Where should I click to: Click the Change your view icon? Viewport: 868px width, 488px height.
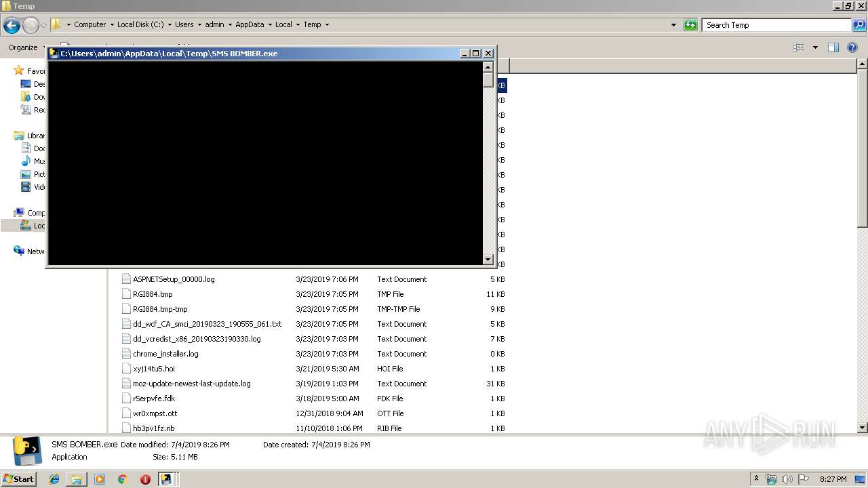799,47
